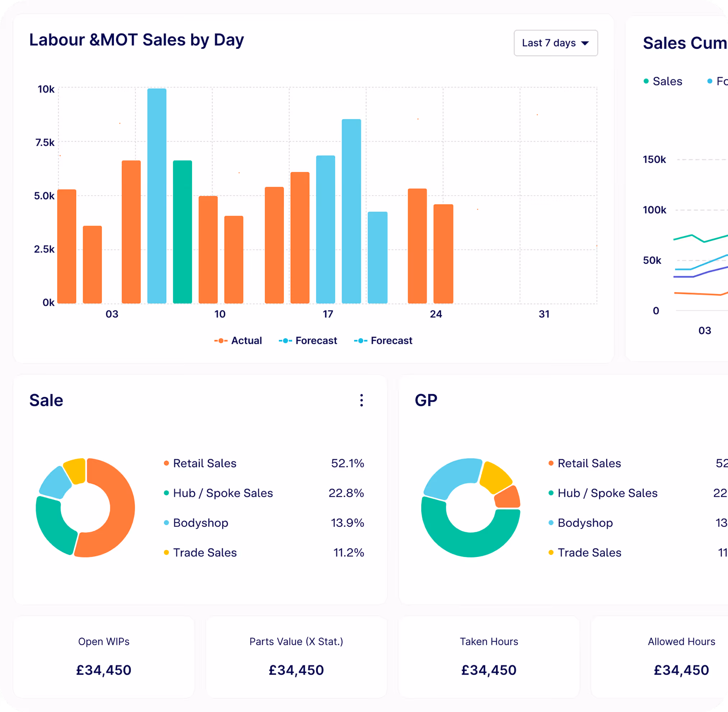Open the Last 7 days dropdown
The height and width of the screenshot is (712, 728).
tap(549, 43)
